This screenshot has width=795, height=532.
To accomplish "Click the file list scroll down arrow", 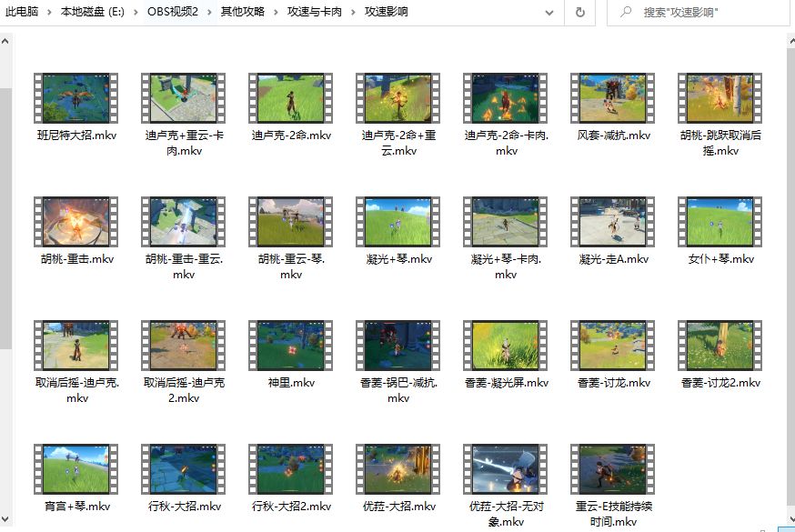I will 791,519.
